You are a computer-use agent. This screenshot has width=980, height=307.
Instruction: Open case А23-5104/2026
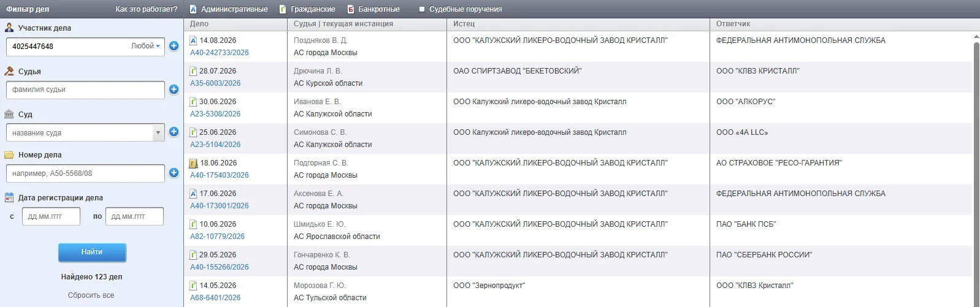point(215,145)
